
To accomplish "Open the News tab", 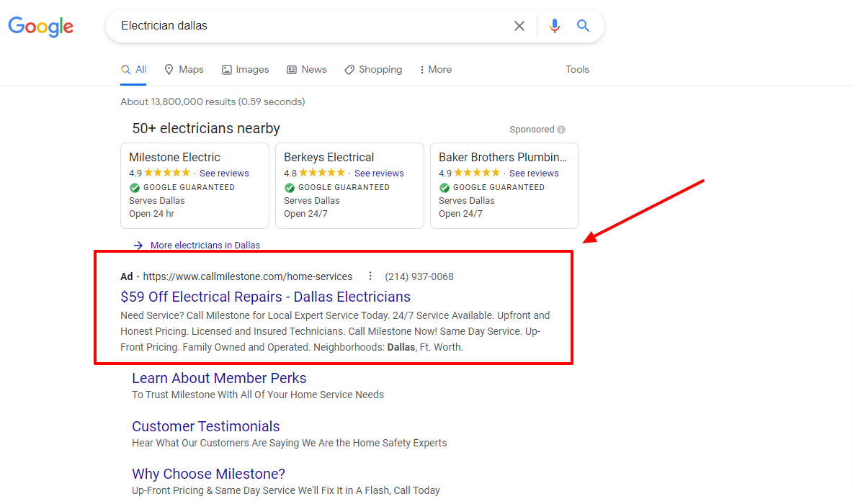I will click(307, 70).
